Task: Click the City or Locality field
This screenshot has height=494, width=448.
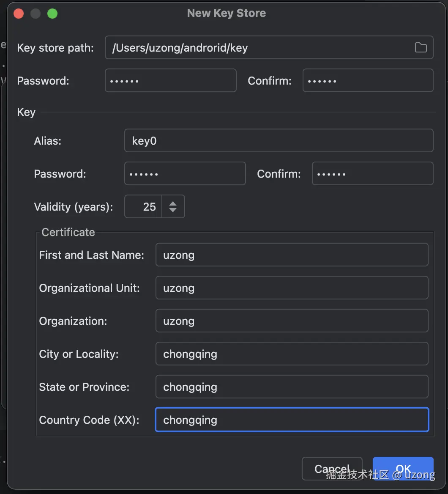Action: (x=292, y=354)
